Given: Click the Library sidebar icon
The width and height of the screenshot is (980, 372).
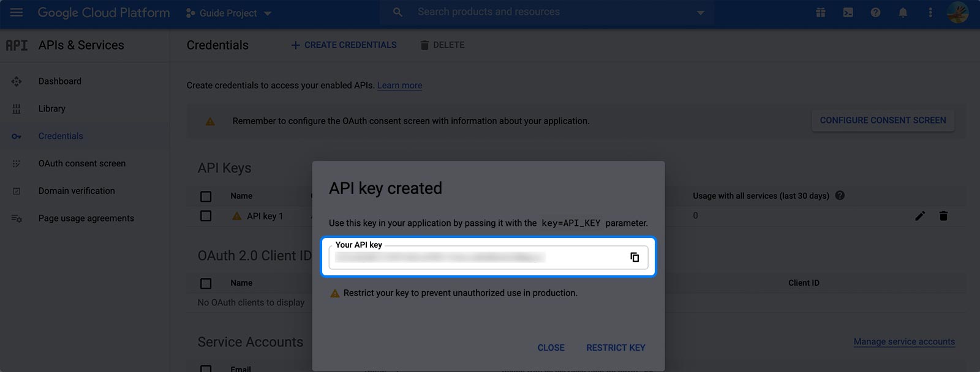Looking at the screenshot, I should click(x=17, y=109).
